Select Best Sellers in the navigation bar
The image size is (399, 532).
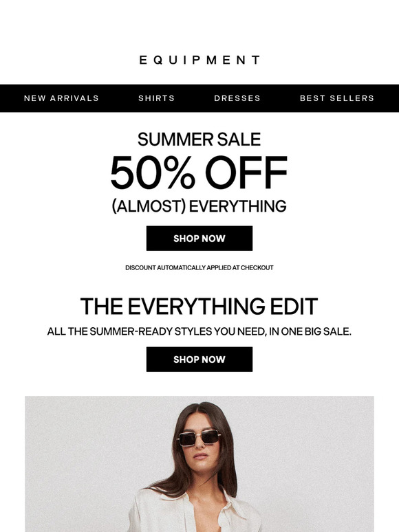pos(337,98)
